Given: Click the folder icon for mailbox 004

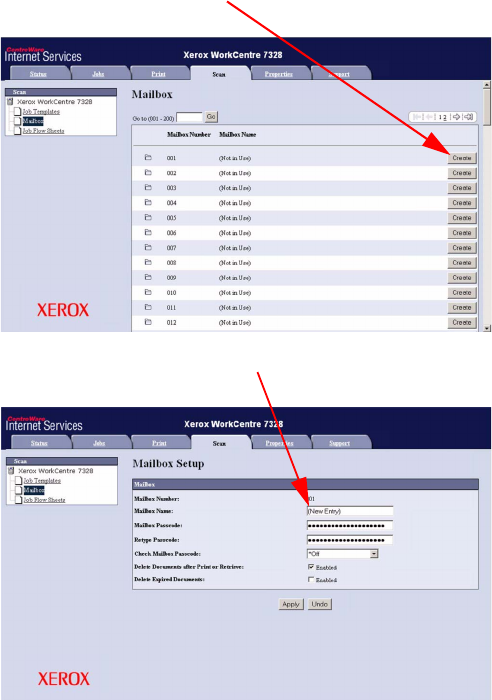Looking at the screenshot, I should 148,202.
